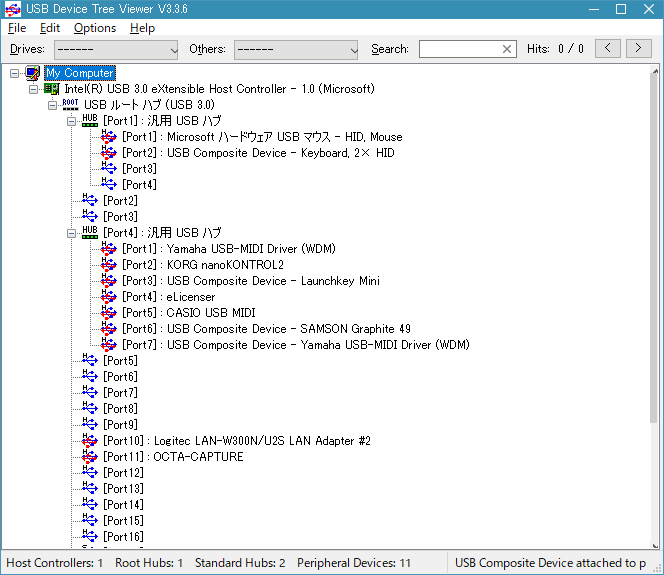Click the vertical scrollbar thumb

pos(655,249)
